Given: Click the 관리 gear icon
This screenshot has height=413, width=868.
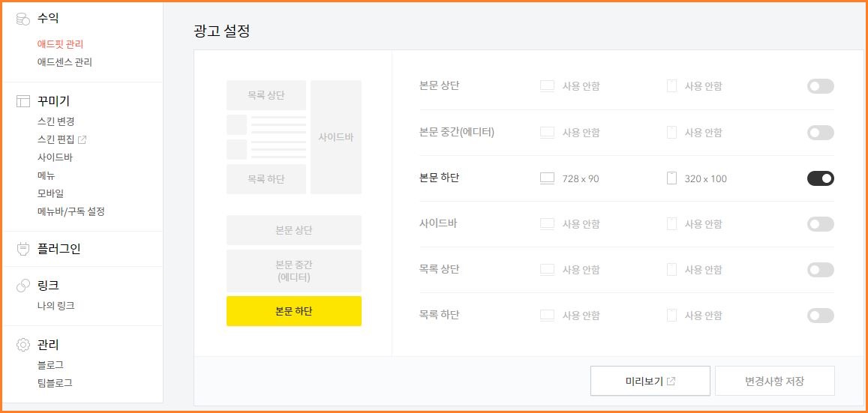Looking at the screenshot, I should (x=23, y=345).
